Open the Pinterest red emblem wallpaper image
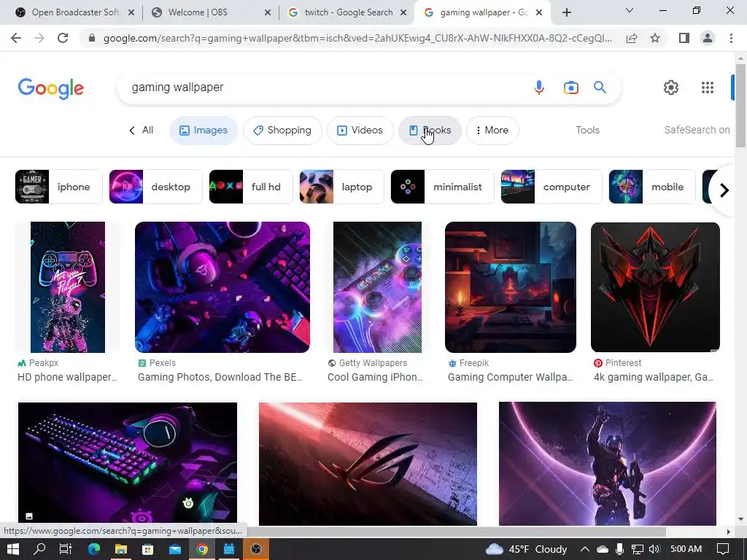The image size is (747, 560). tap(655, 287)
